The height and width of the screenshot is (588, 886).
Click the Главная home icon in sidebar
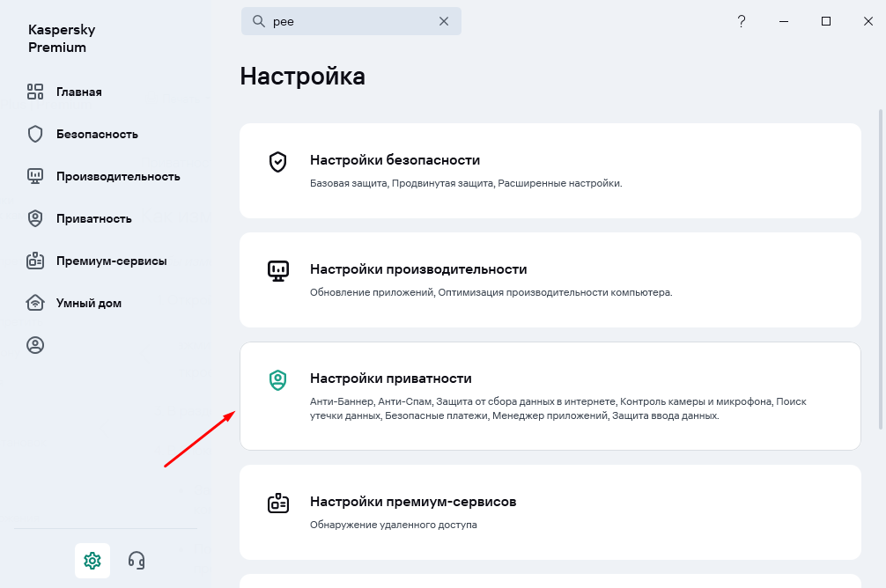35,92
